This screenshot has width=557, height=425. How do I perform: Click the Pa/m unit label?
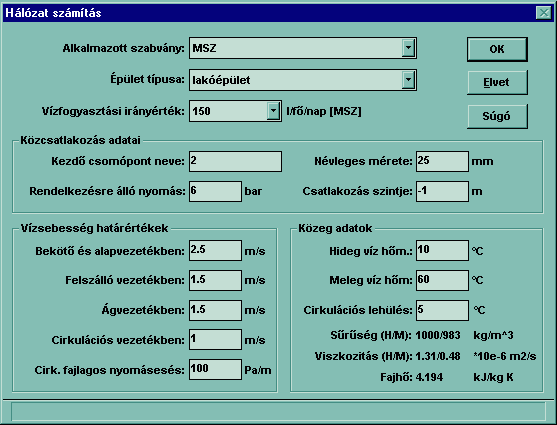coord(258,370)
